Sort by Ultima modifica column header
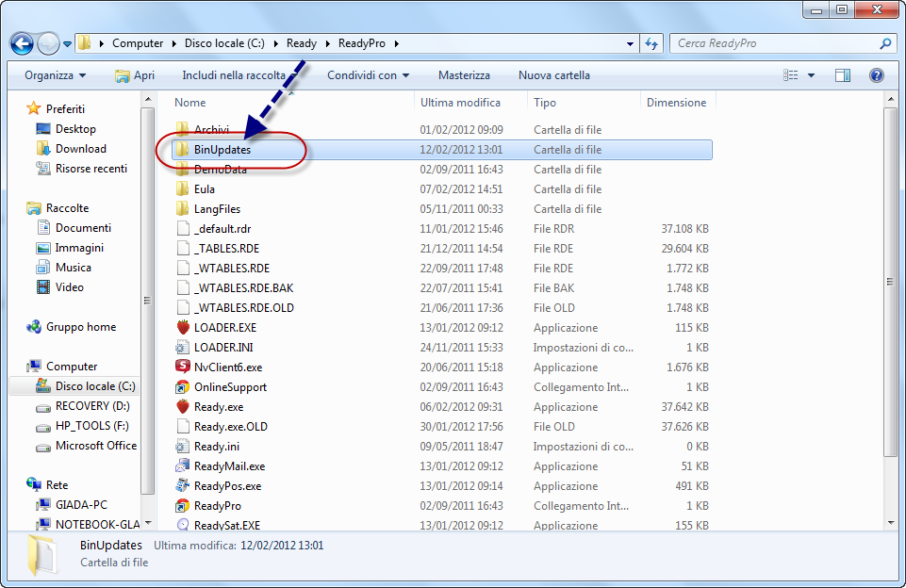The image size is (906, 588). click(x=460, y=102)
